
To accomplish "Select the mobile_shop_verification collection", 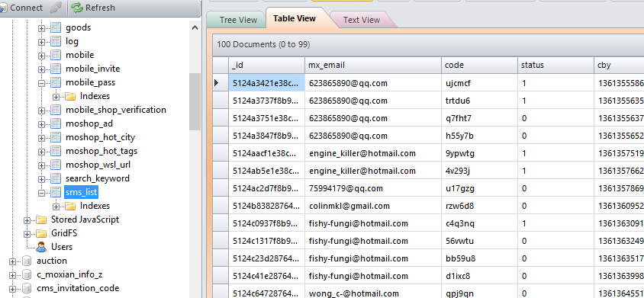I will (x=116, y=110).
